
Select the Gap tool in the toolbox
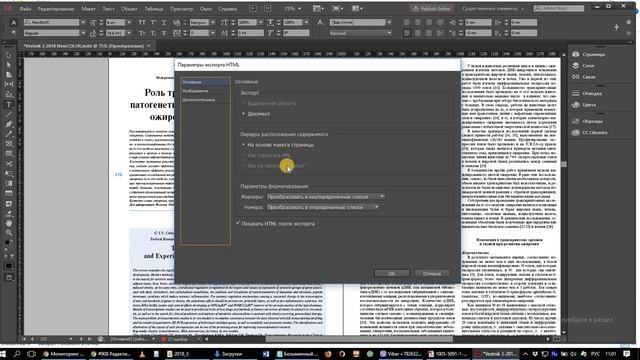click(9, 84)
